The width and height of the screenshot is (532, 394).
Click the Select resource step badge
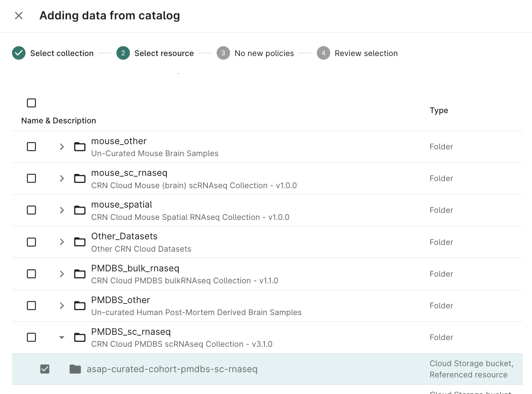tap(123, 53)
